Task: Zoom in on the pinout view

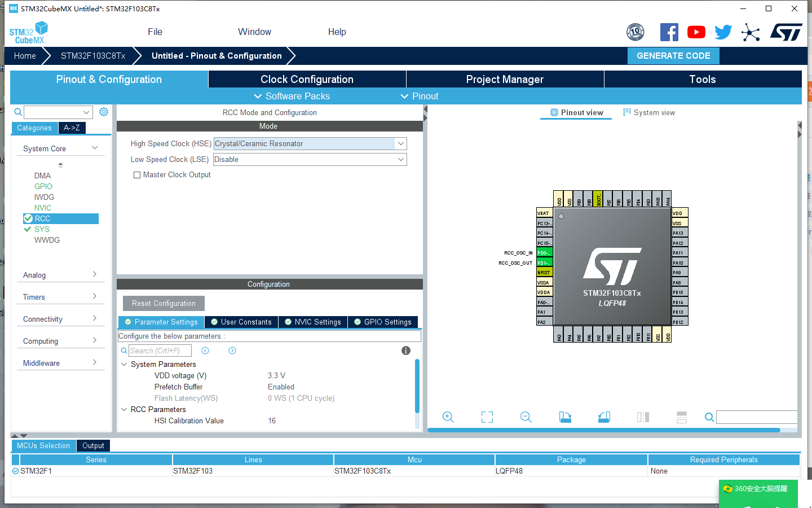Action: click(x=448, y=417)
